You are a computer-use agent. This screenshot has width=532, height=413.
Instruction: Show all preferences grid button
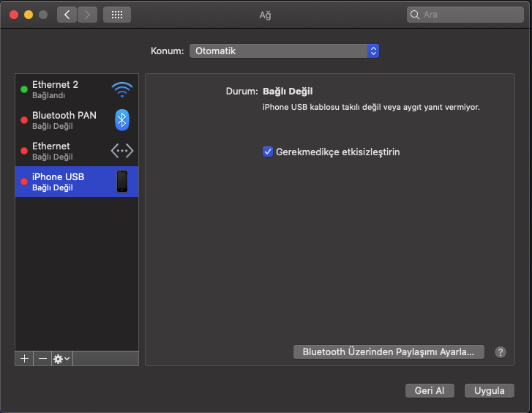click(116, 15)
